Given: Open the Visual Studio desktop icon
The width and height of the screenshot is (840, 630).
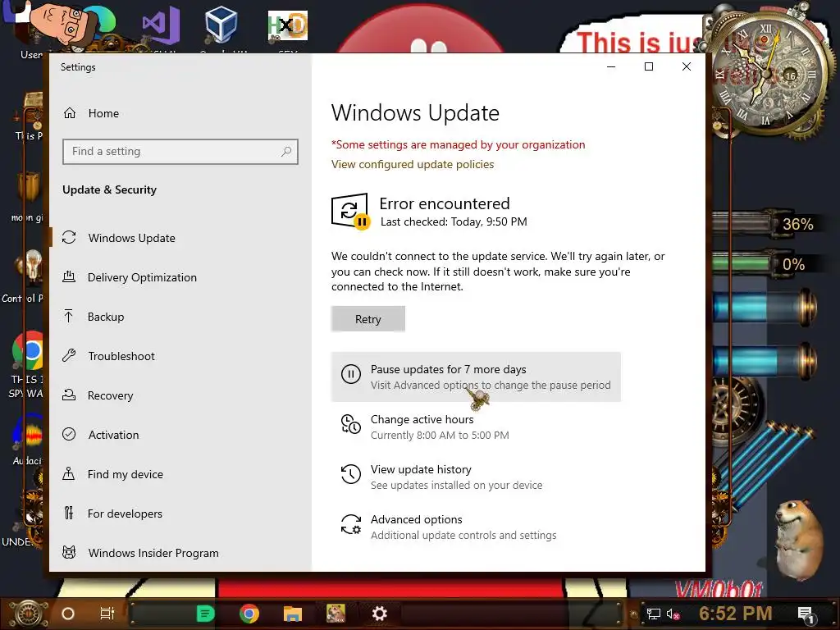Looking at the screenshot, I should point(162,25).
